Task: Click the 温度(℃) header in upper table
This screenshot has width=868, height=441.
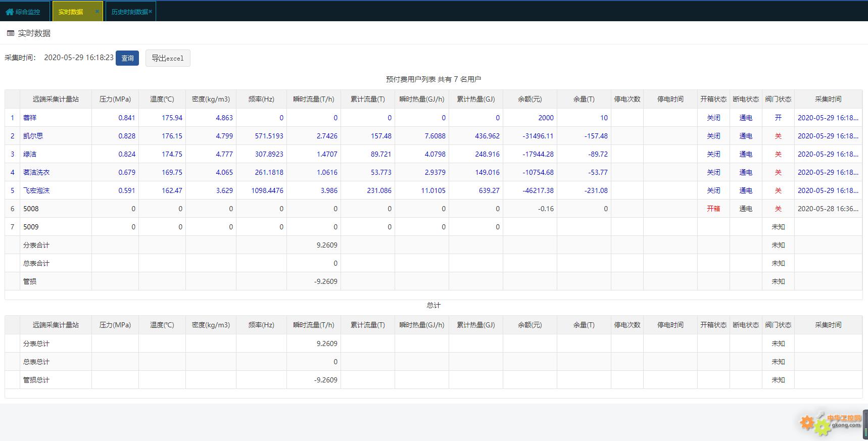Action: pyautogui.click(x=162, y=99)
